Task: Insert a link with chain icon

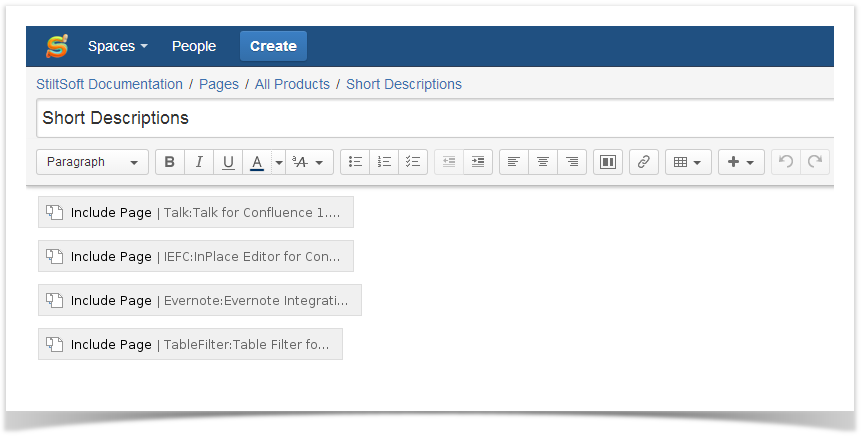Action: [644, 162]
